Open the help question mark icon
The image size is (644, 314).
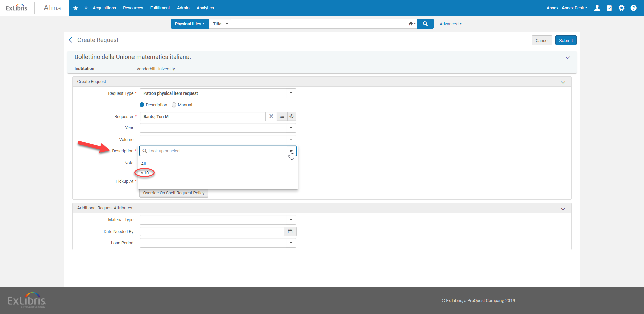coord(633,8)
